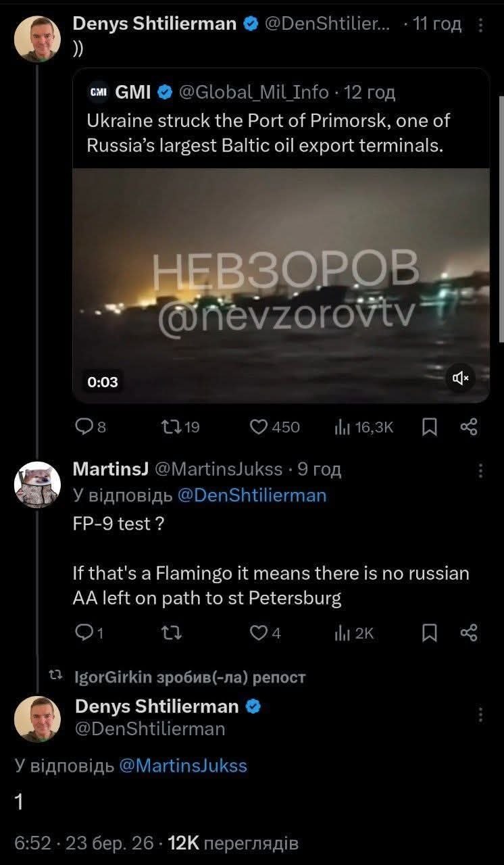Bookmark MartinsJ's FP-9 comment
Screen dimensions: 504x865
pos(428,633)
